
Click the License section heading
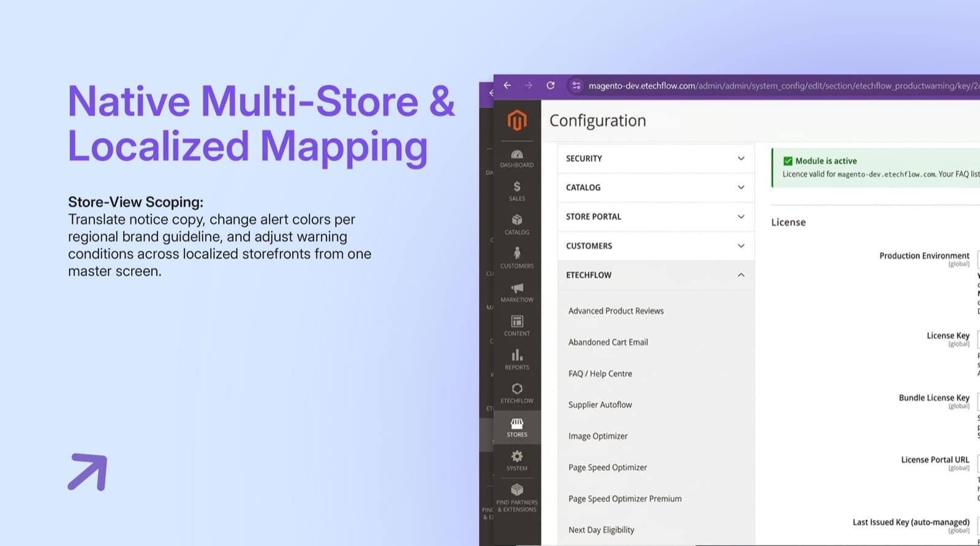(788, 222)
